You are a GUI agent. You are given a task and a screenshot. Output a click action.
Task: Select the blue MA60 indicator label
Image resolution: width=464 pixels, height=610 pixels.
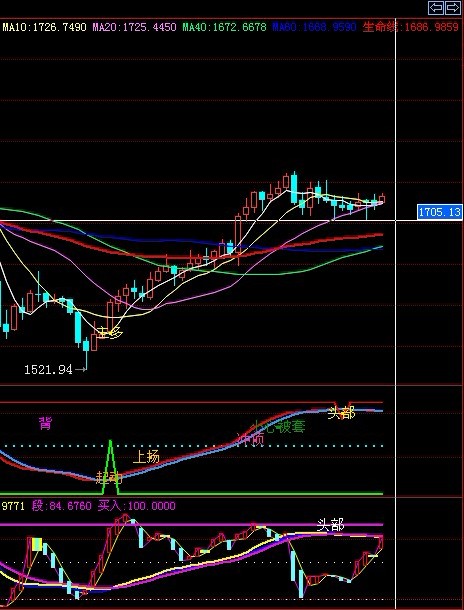click(314, 27)
